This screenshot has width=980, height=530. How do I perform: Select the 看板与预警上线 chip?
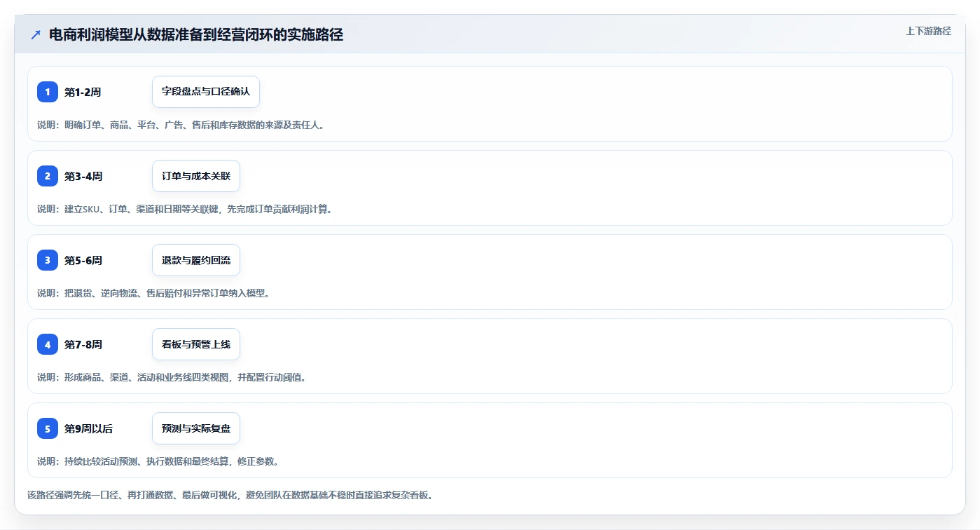click(x=196, y=344)
